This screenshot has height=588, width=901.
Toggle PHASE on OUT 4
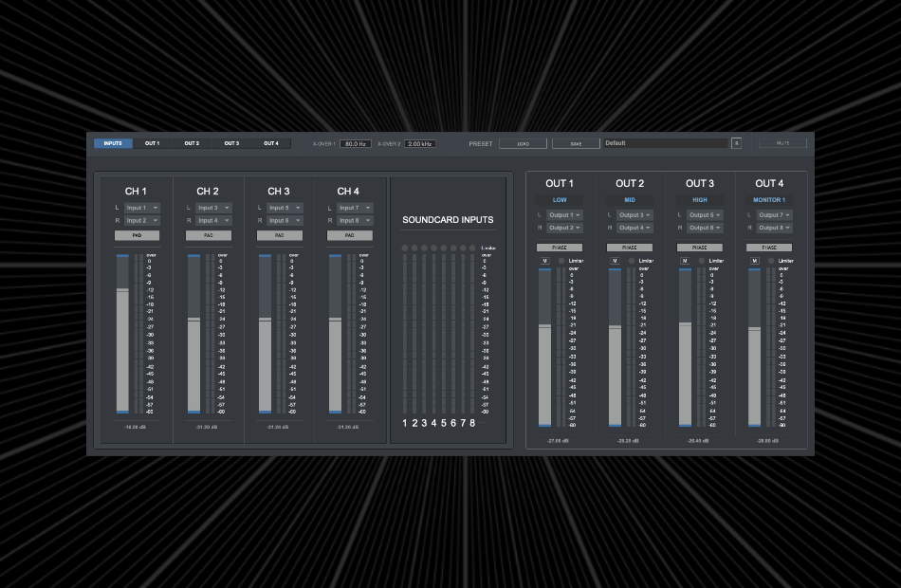tap(769, 248)
